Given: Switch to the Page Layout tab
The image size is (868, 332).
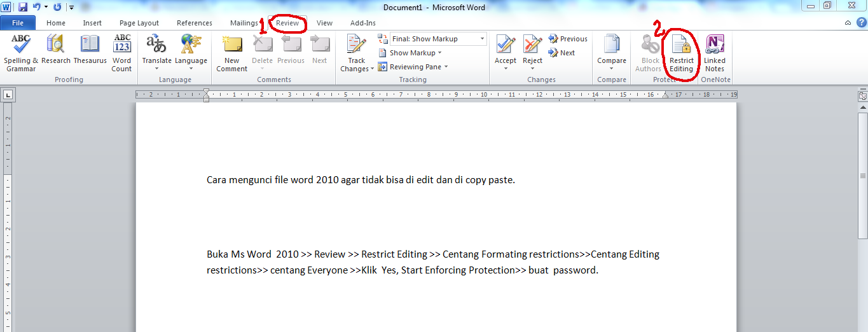Looking at the screenshot, I should [139, 23].
